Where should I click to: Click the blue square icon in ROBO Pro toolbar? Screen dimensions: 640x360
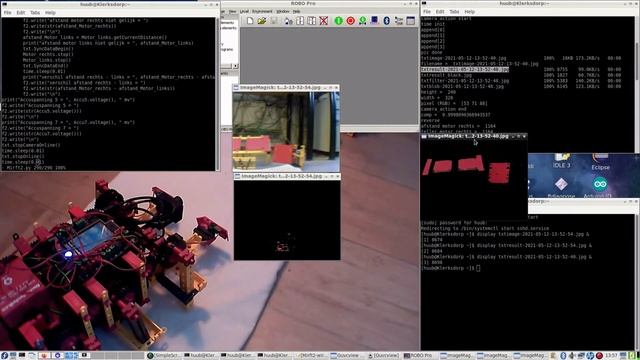(374, 20)
